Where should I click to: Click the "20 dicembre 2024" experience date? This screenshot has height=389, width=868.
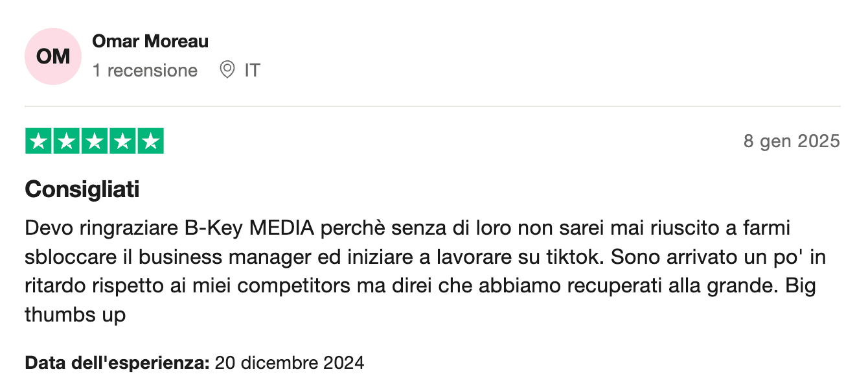[290, 362]
